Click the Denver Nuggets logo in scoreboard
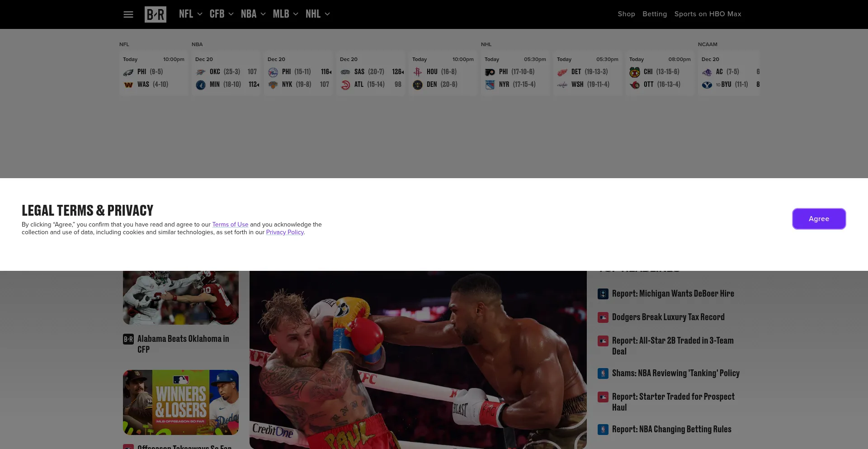 click(x=417, y=85)
